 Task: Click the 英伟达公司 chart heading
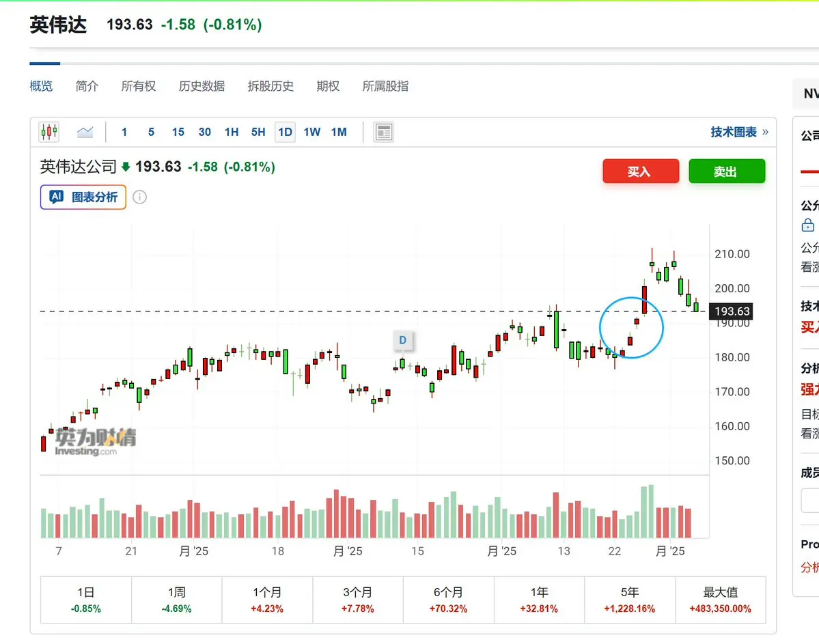pyautogui.click(x=79, y=167)
